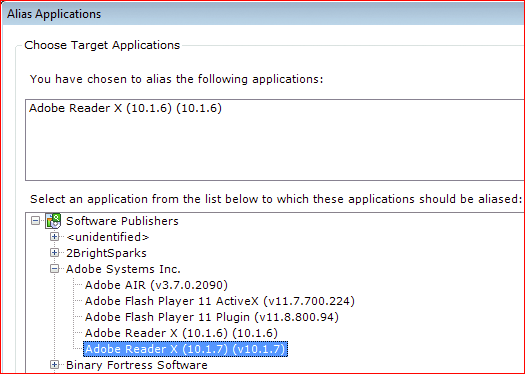Expand the 2BrightSparks publisher node
This screenshot has height=374, width=525.
point(54,253)
